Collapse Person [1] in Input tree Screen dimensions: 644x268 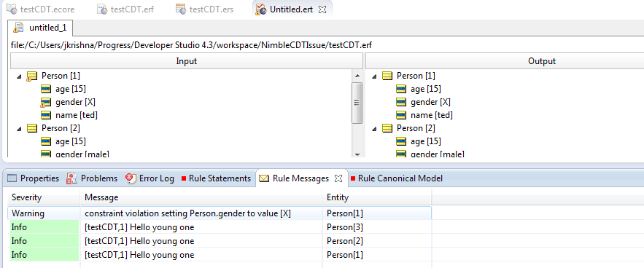(19, 76)
